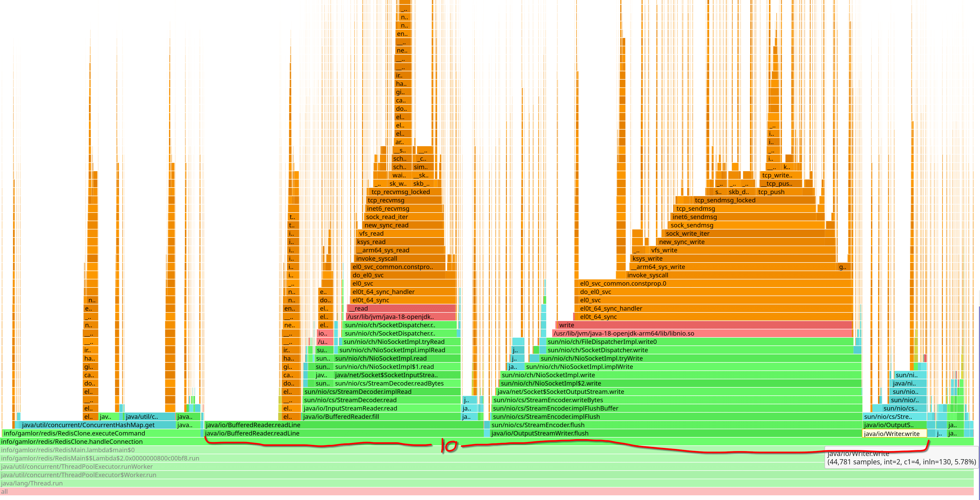Select the pink 'all' root frame
The height and width of the screenshot is (500, 980).
(487, 492)
